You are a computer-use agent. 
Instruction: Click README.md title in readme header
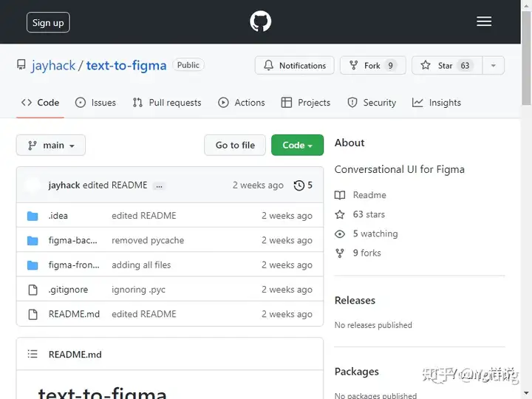click(x=75, y=355)
